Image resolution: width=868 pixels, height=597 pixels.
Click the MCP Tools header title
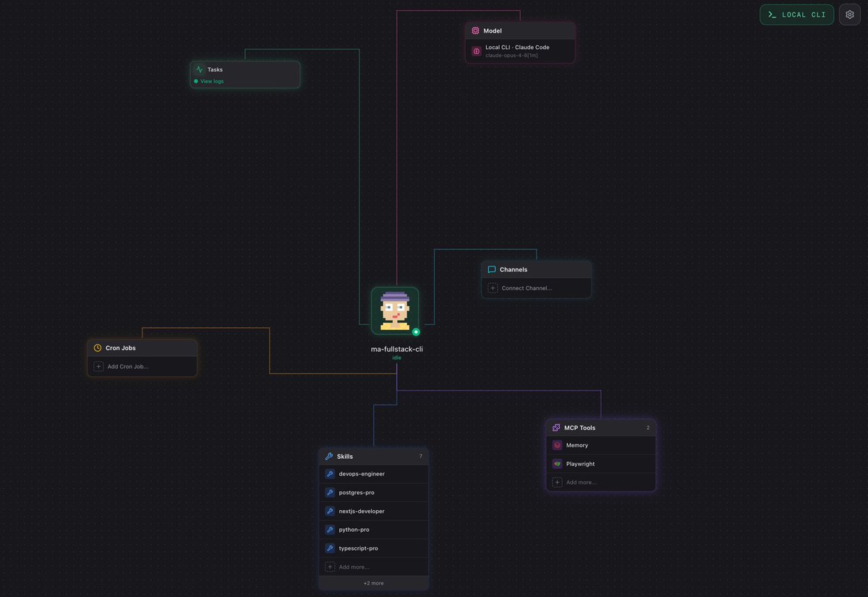[x=580, y=428]
